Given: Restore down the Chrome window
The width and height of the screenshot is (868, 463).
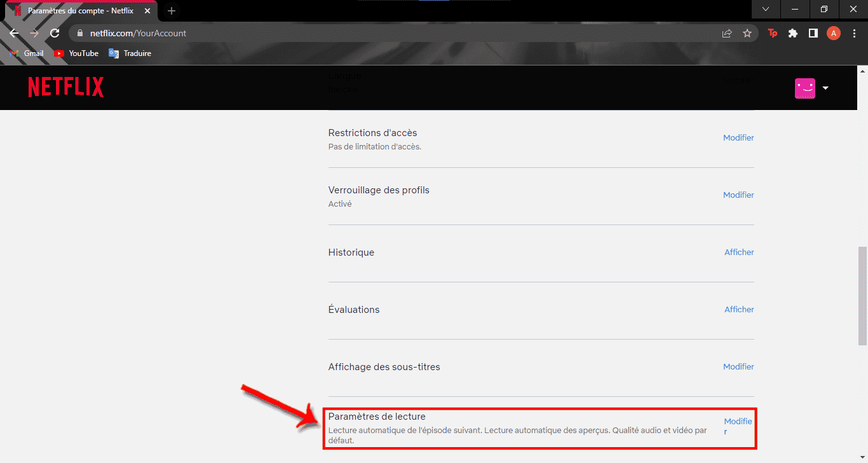Looking at the screenshot, I should (x=824, y=9).
